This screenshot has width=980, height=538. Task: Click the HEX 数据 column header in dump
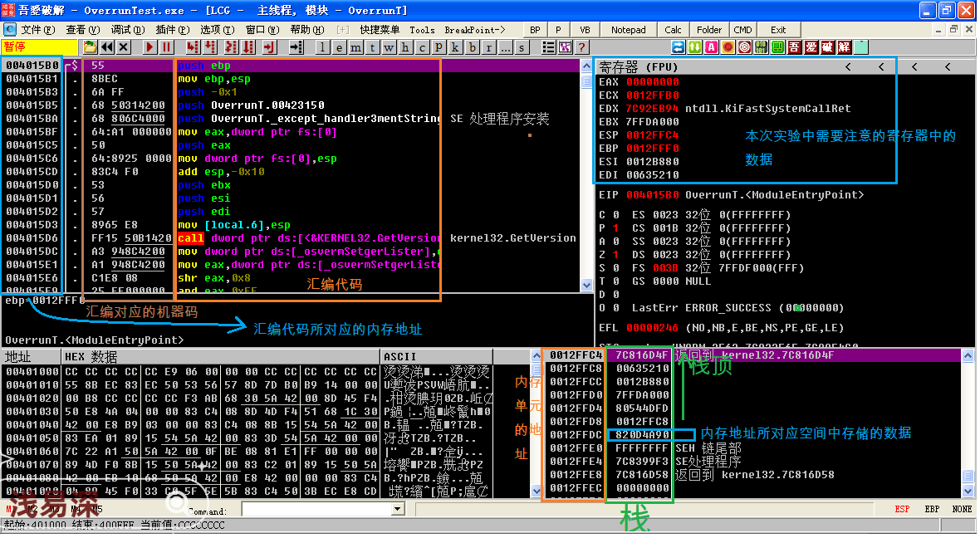click(x=221, y=357)
